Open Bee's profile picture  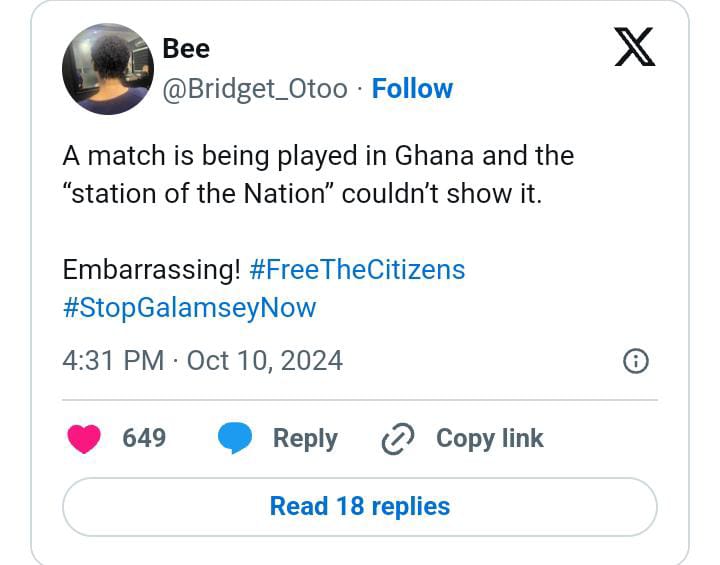pyautogui.click(x=108, y=69)
